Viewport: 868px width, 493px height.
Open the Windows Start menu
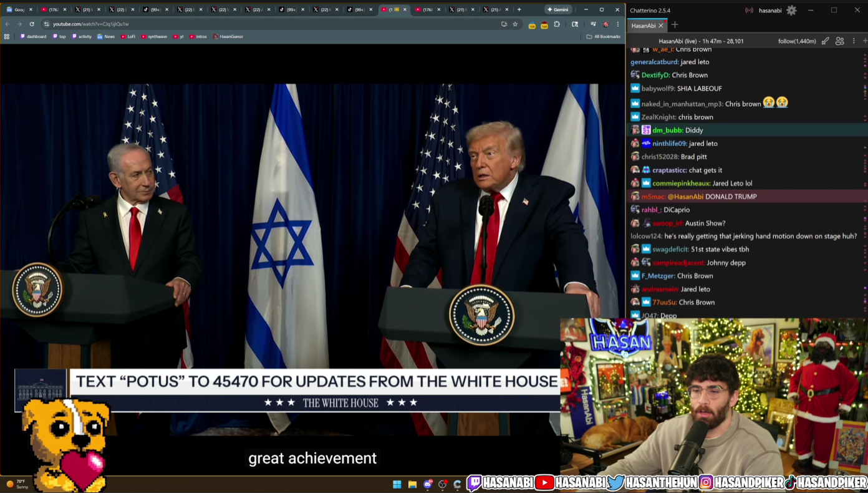pos(397,484)
